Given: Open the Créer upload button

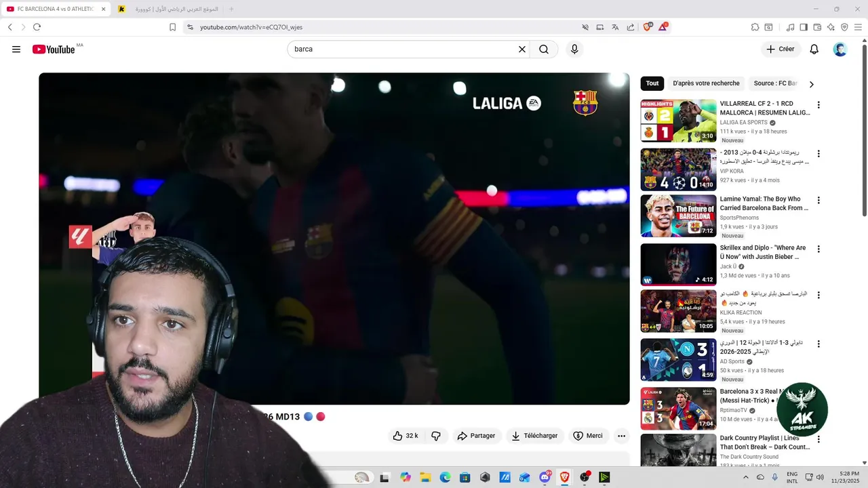Looking at the screenshot, I should (x=781, y=49).
